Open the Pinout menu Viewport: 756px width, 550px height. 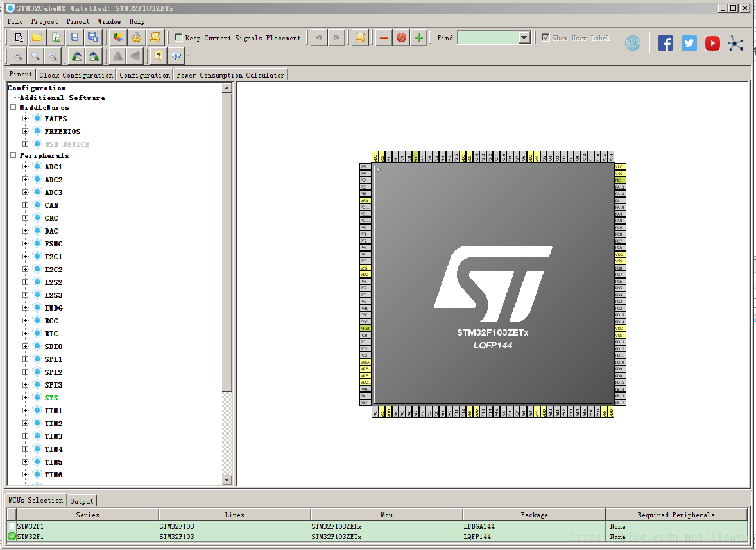point(78,21)
